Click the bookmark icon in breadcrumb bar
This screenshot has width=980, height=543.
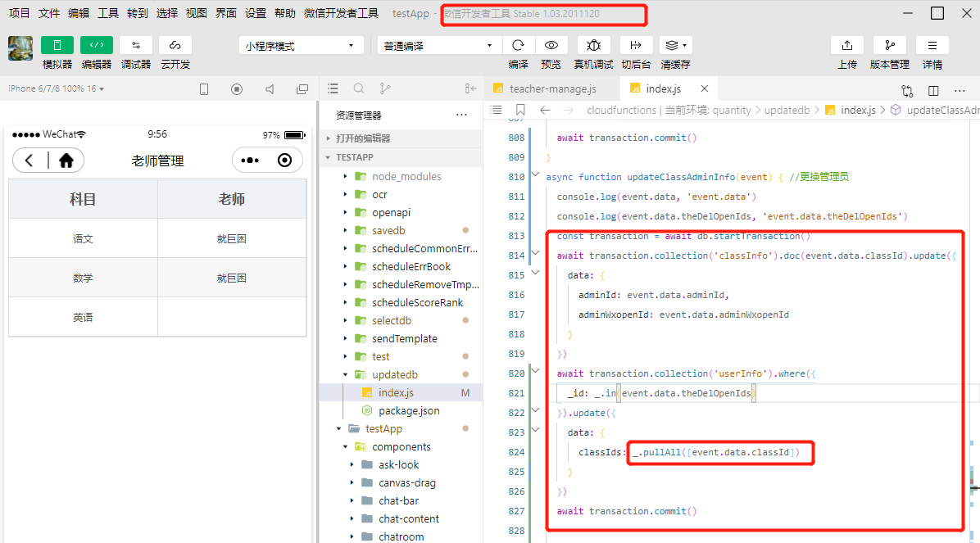[520, 110]
